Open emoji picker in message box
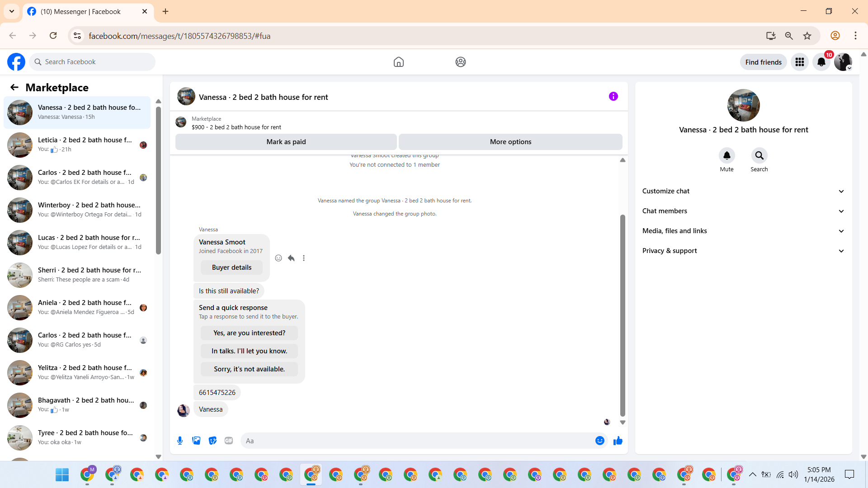 pos(599,441)
